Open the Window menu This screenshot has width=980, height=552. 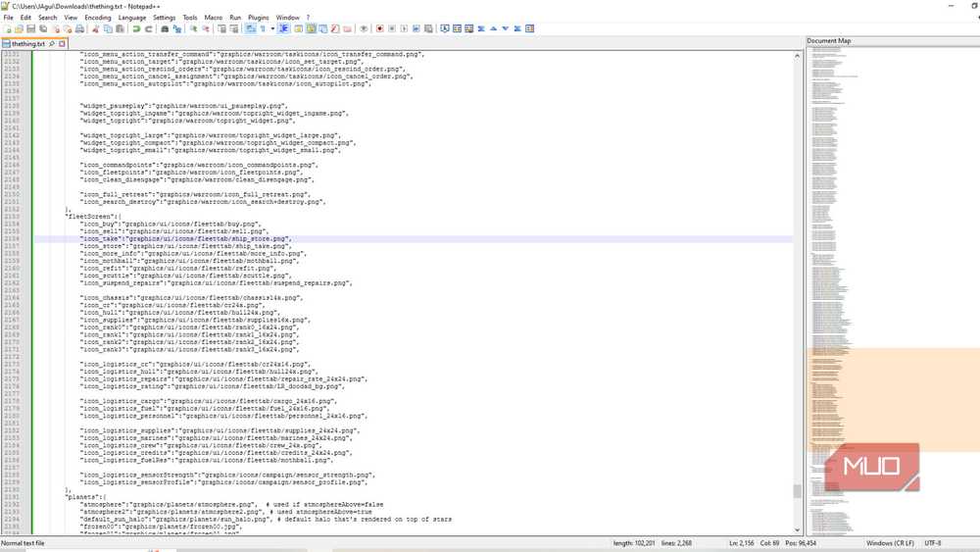coord(287,18)
